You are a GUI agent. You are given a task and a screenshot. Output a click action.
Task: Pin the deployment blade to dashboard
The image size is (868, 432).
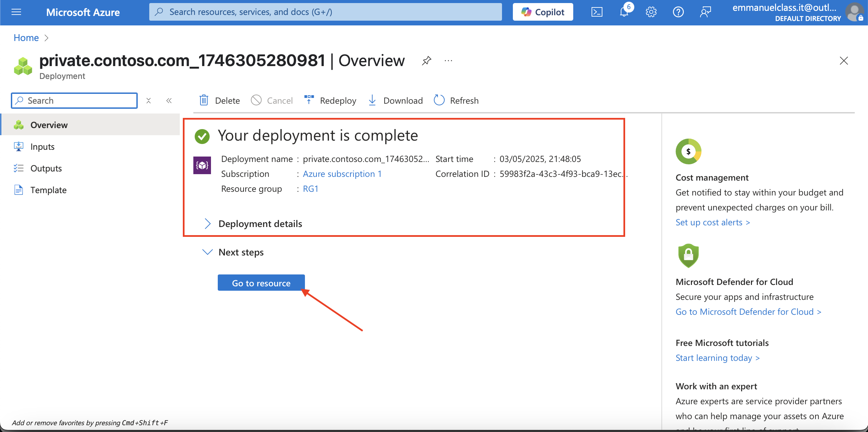(426, 61)
